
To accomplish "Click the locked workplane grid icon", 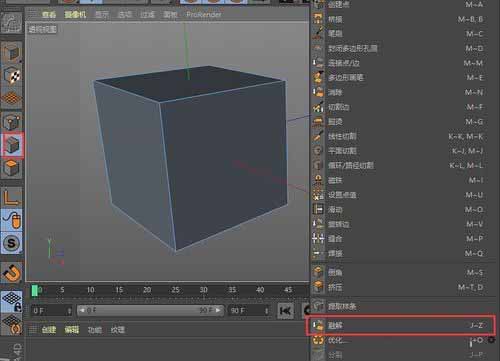I will tap(12, 301).
